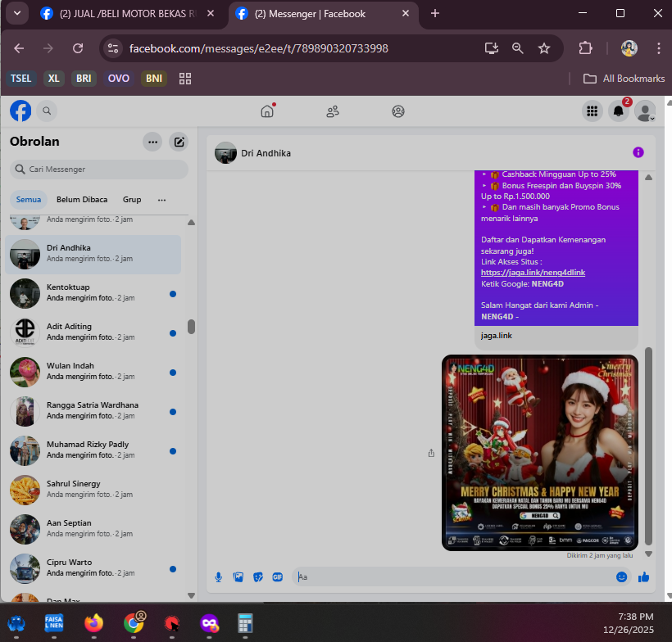672x642 pixels.
Task: Open the jaga.link/neng4dlink hyperlink in message
Action: pyautogui.click(x=533, y=273)
